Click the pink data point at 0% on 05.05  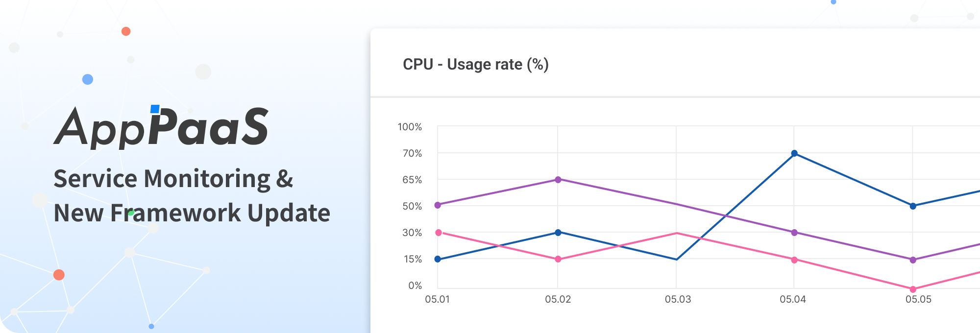(913, 289)
